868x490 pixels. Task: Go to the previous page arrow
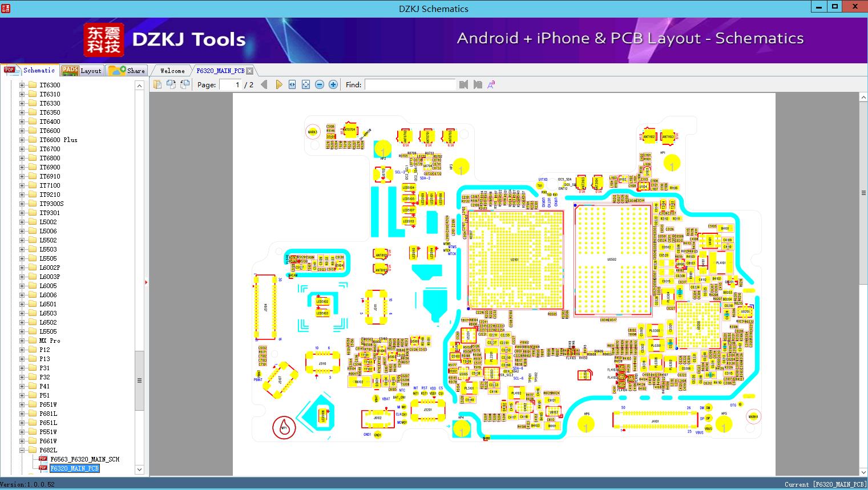coord(264,84)
